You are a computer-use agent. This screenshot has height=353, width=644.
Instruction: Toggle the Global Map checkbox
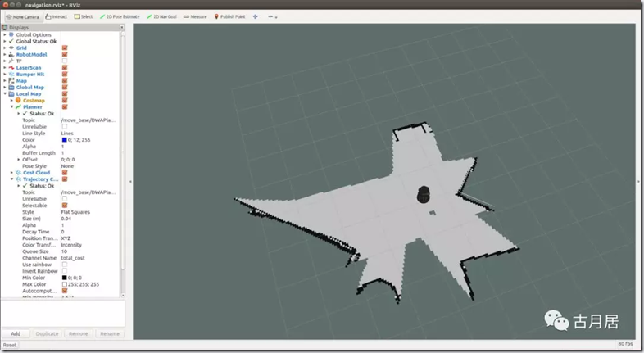click(x=65, y=87)
